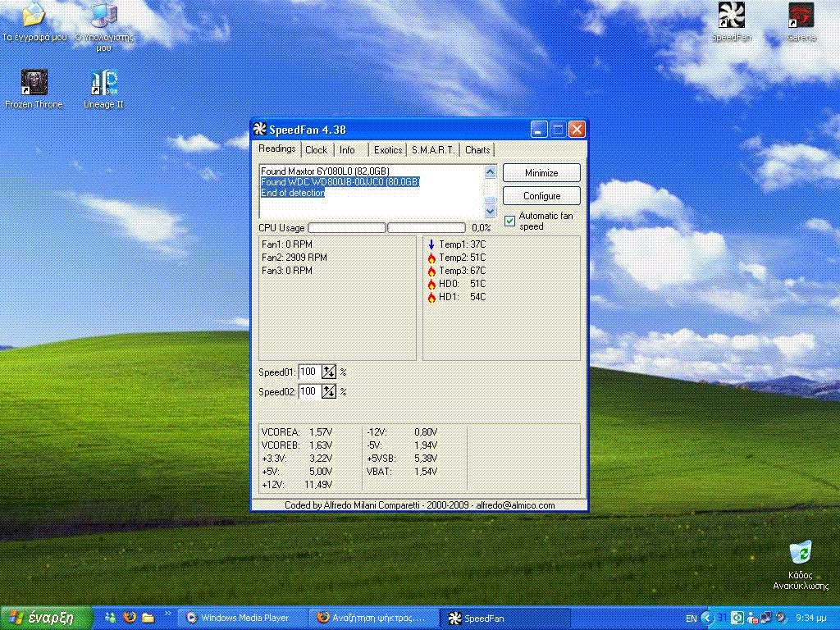840x630 pixels.
Task: Open the S.M.A.R.T. tab
Action: point(433,150)
